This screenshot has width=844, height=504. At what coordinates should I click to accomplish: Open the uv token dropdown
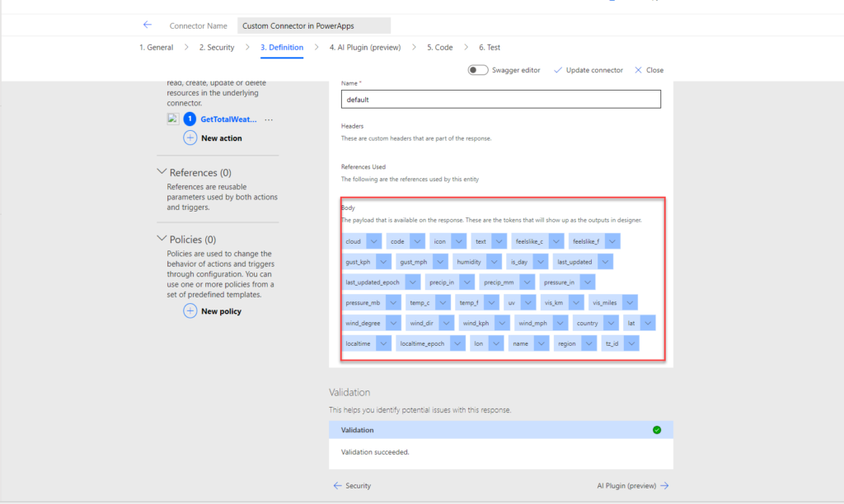(528, 303)
